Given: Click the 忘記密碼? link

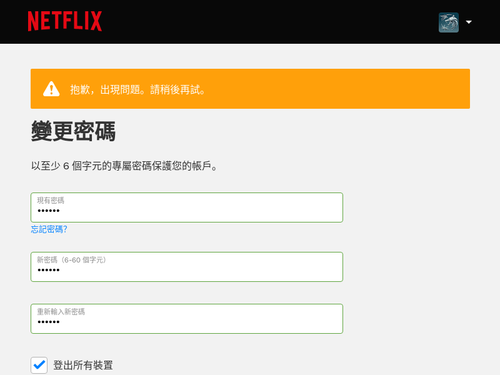Looking at the screenshot, I should coord(49,229).
